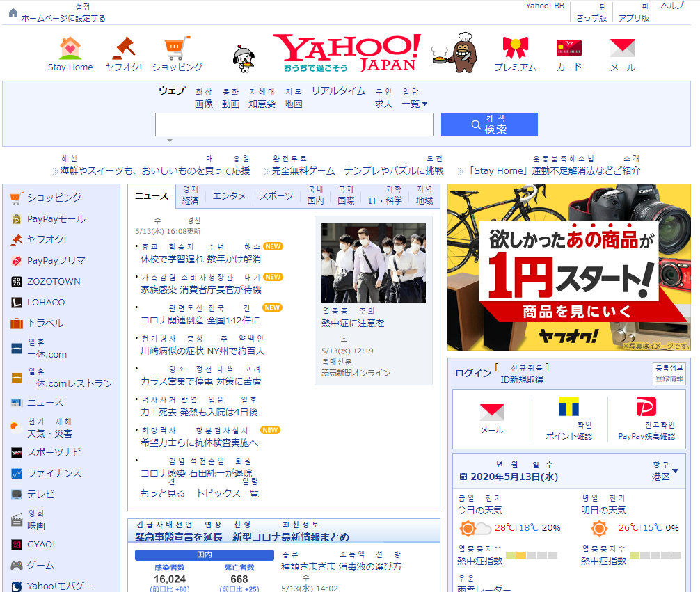Switch to the エンタメ news tab
Viewport: 700px width, 592px height.
point(229,196)
